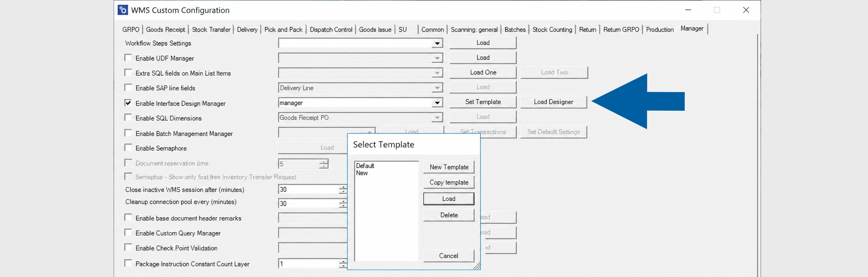868x277 pixels.
Task: Click the Load One button
Action: 483,72
